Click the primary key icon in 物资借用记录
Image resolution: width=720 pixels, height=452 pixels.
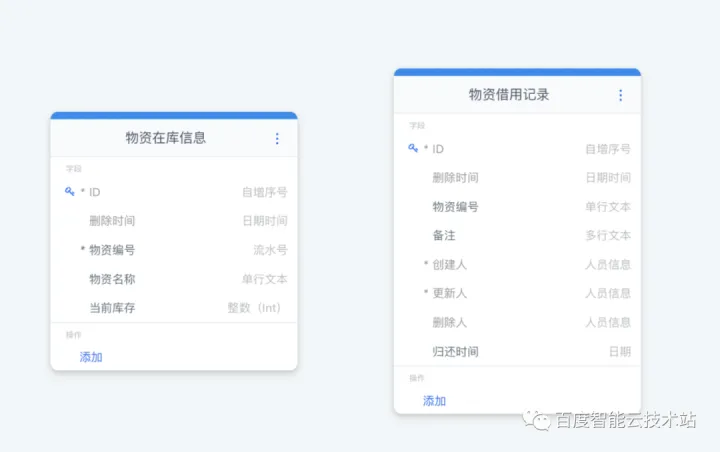tap(413, 148)
